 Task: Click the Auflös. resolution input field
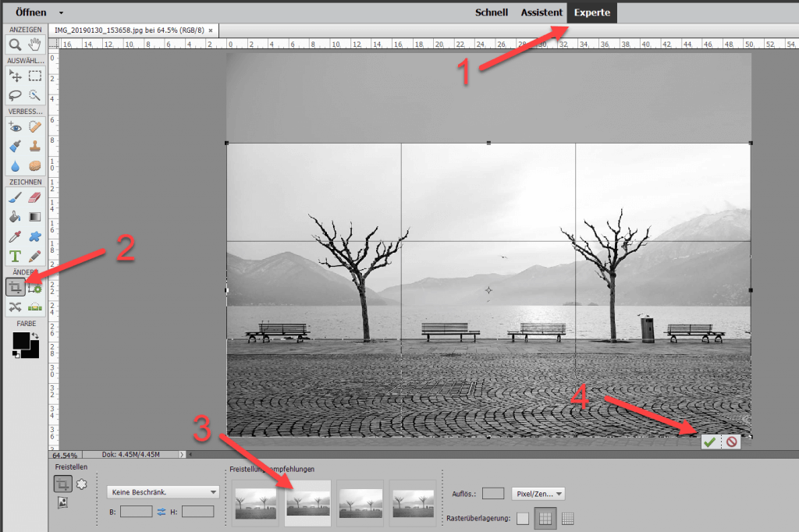coord(493,493)
